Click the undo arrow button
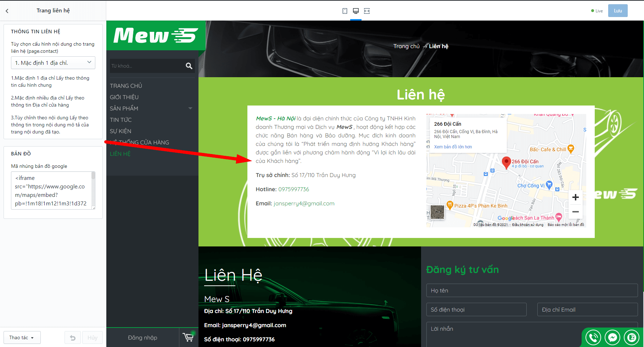The image size is (644, 347). coord(73,338)
